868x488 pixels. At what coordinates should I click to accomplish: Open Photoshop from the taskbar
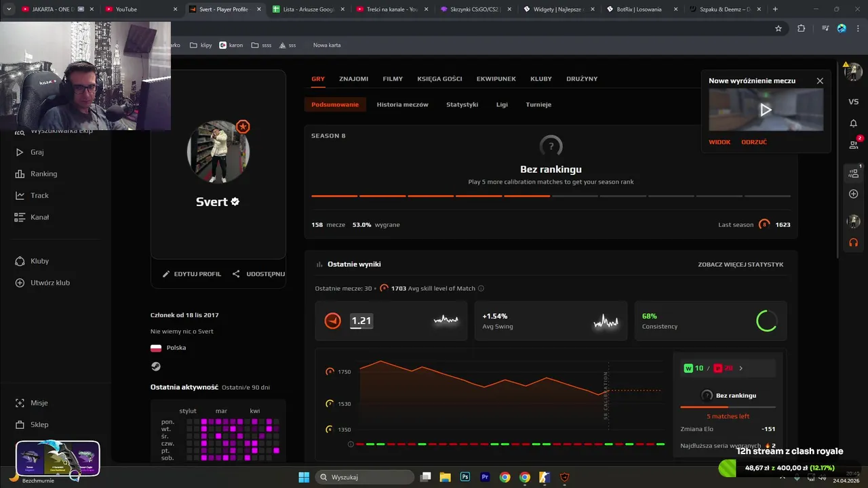[465, 477]
